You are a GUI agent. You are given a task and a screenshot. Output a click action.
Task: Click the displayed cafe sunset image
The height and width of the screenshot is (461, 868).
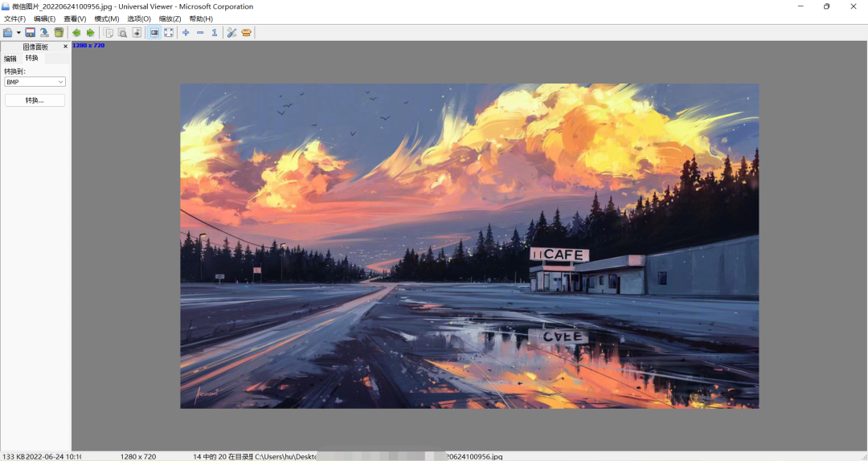[x=469, y=246]
